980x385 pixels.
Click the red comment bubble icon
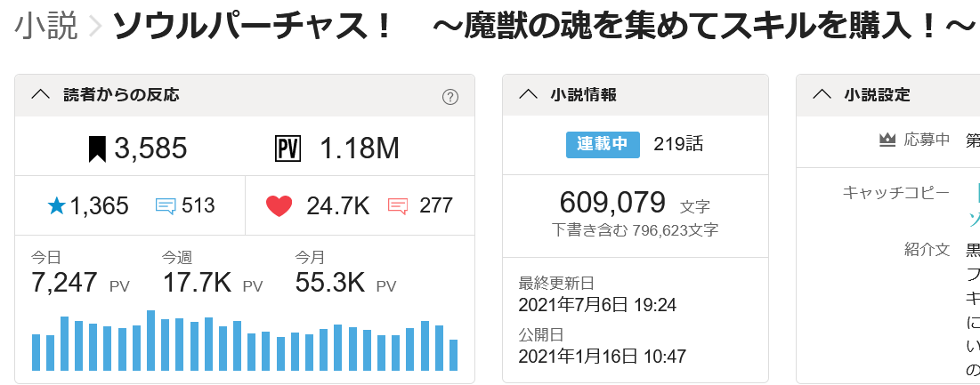point(398,206)
